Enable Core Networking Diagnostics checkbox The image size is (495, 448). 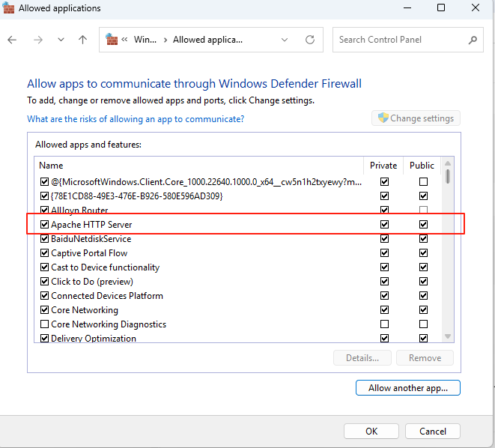[x=44, y=324]
